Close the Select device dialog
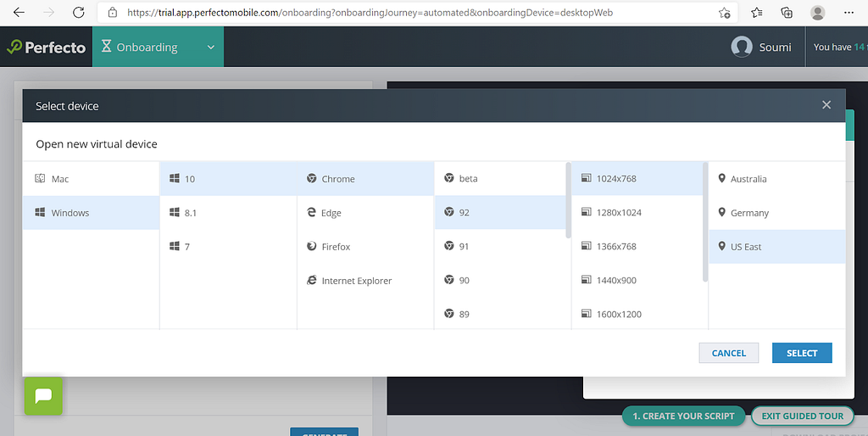This screenshot has height=436, width=868. (x=826, y=104)
